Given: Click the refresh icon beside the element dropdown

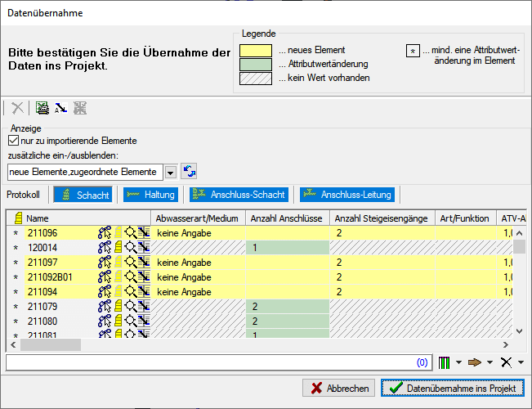Looking at the screenshot, I should click(x=189, y=172).
